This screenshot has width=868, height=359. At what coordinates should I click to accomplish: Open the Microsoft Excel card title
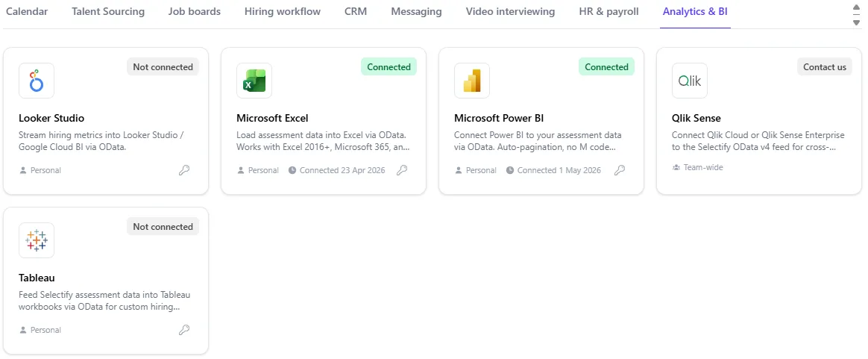(x=272, y=118)
